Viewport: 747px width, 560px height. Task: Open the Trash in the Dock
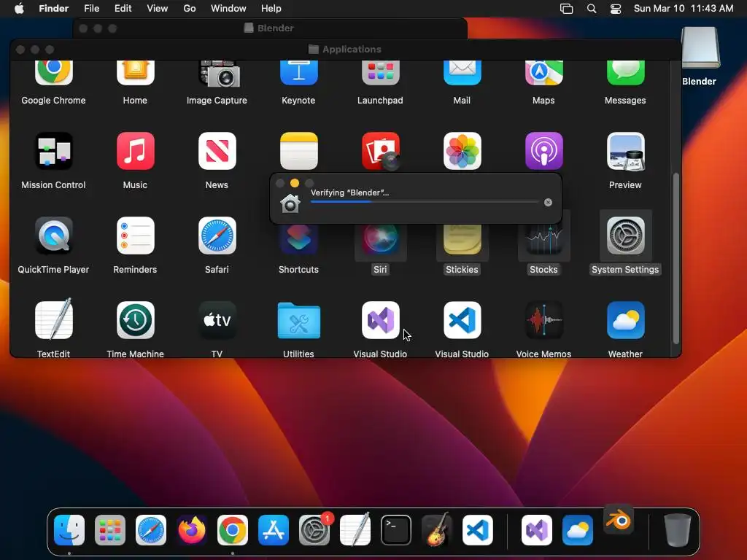tap(678, 530)
